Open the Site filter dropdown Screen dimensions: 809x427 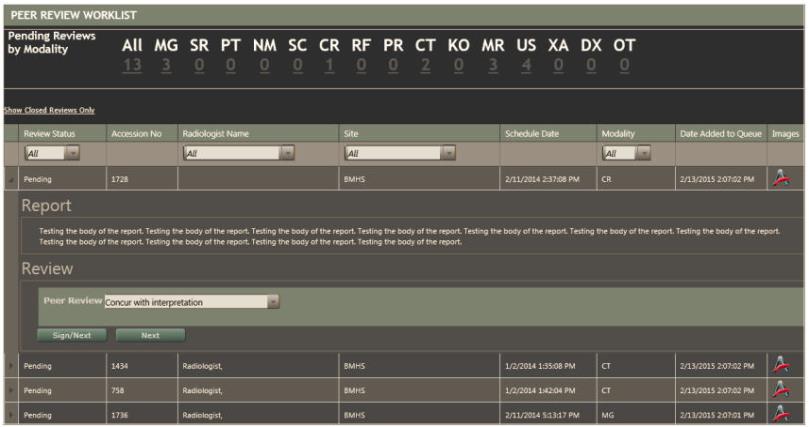coord(448,153)
